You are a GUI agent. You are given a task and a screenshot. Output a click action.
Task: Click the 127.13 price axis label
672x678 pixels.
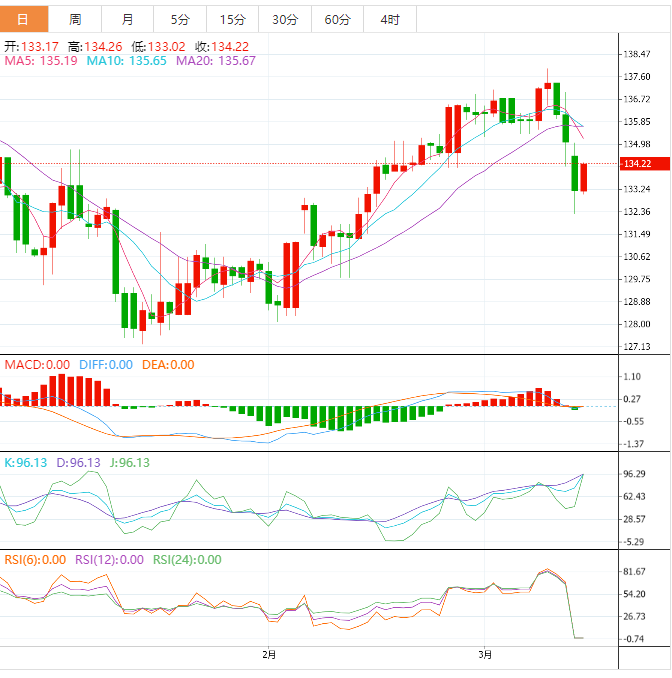click(x=637, y=346)
